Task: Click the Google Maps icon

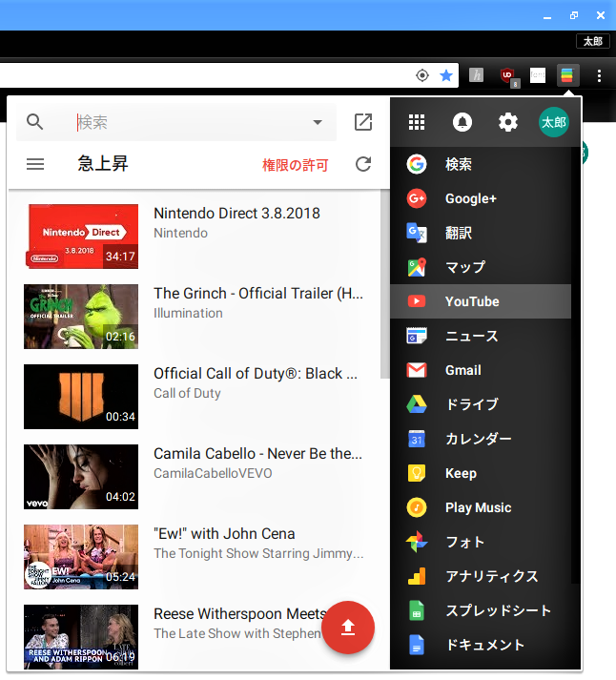Action: tap(417, 267)
